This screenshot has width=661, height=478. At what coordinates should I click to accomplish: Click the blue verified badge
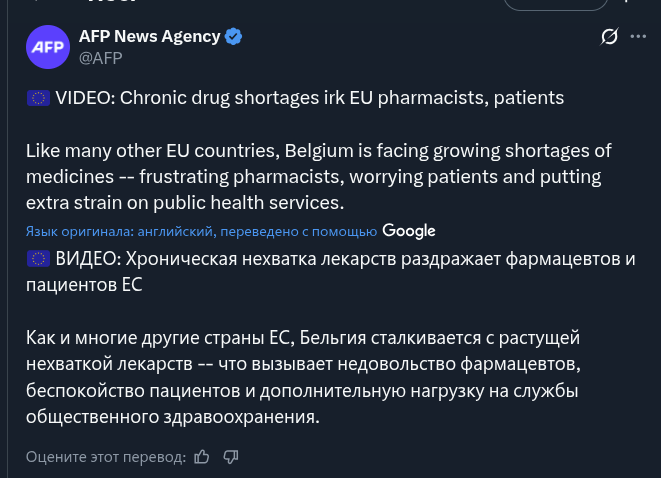click(x=233, y=37)
